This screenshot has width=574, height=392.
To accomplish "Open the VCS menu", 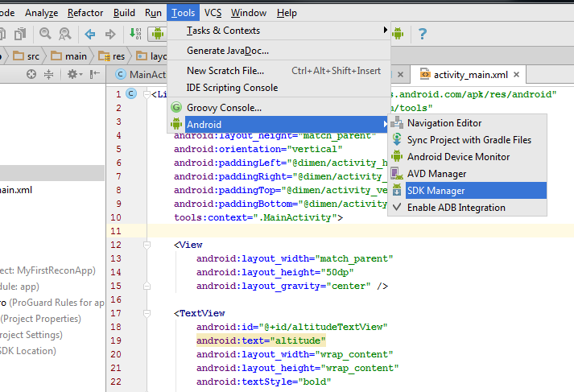I will 213,13.
